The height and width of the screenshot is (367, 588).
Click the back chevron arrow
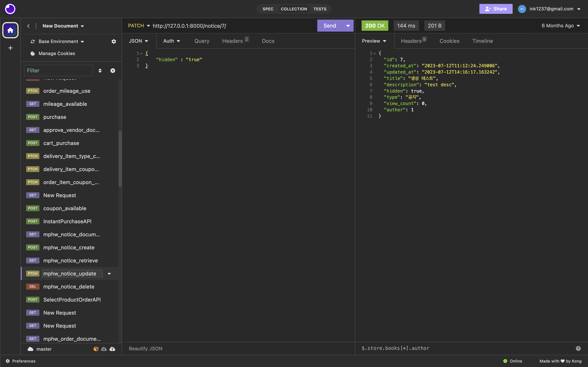click(x=28, y=26)
